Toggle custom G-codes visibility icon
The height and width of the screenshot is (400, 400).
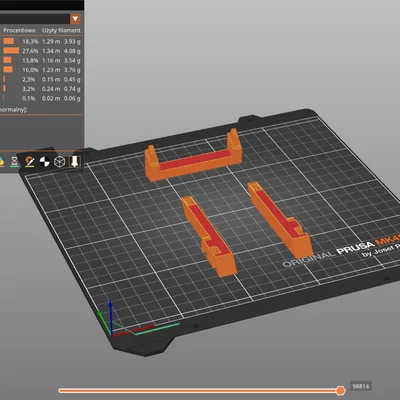click(x=30, y=162)
